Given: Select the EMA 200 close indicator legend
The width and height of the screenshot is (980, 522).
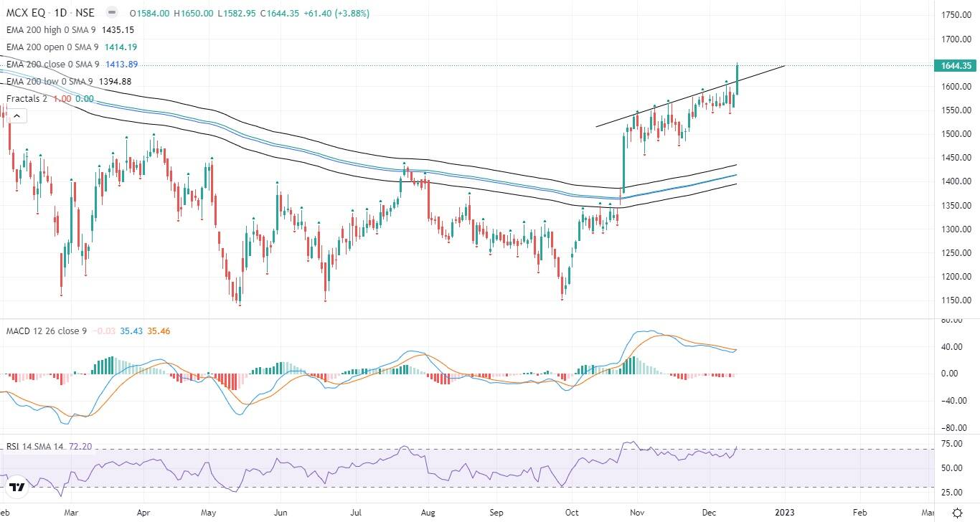Looking at the screenshot, I should click(x=53, y=65).
